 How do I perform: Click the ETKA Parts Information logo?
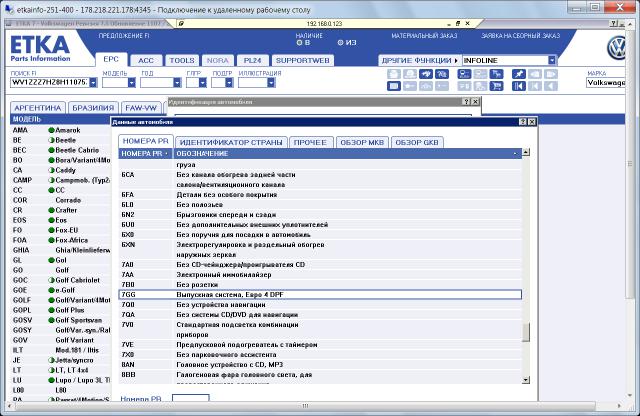pos(40,48)
